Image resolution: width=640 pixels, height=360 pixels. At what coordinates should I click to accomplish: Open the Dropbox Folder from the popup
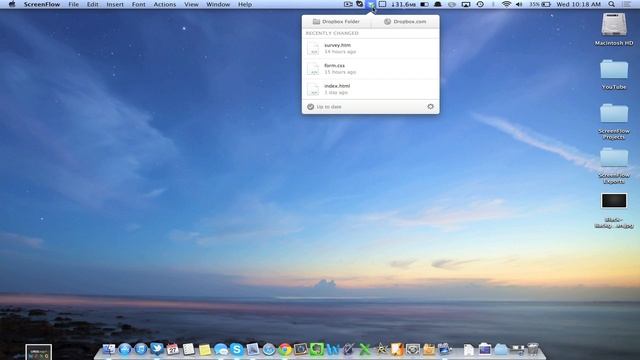[336, 22]
